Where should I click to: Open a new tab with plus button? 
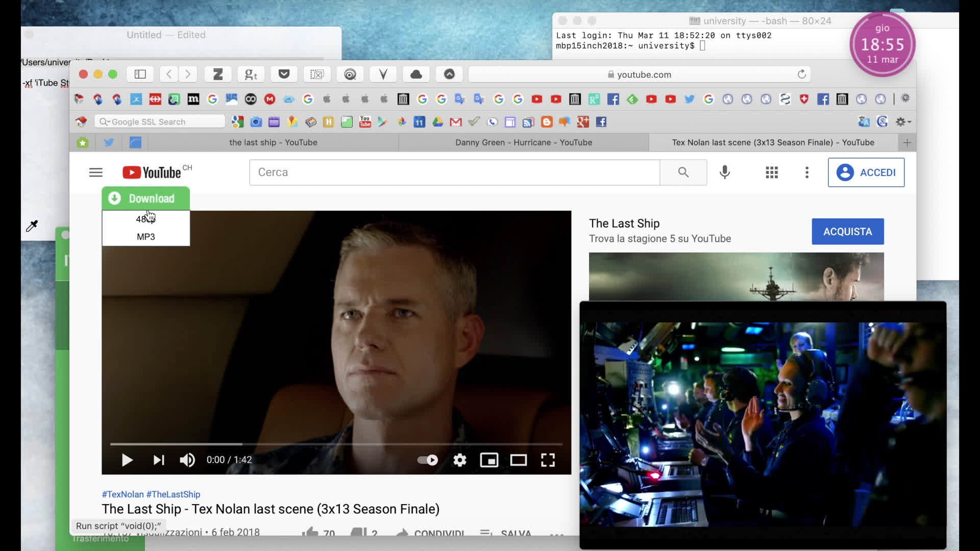(907, 143)
